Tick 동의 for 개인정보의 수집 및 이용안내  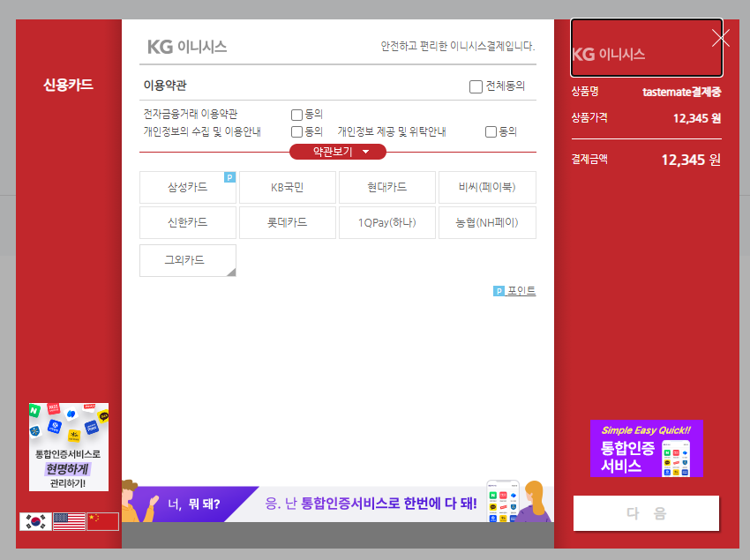click(296, 132)
